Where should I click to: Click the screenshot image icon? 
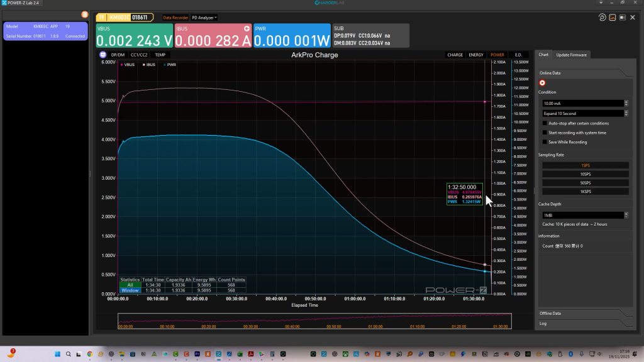point(612,18)
